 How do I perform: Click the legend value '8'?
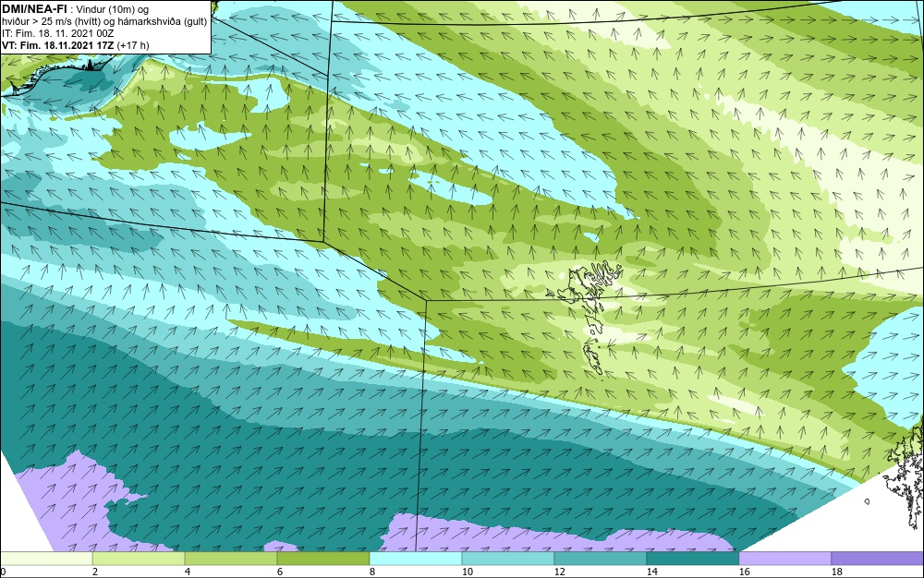click(x=372, y=572)
